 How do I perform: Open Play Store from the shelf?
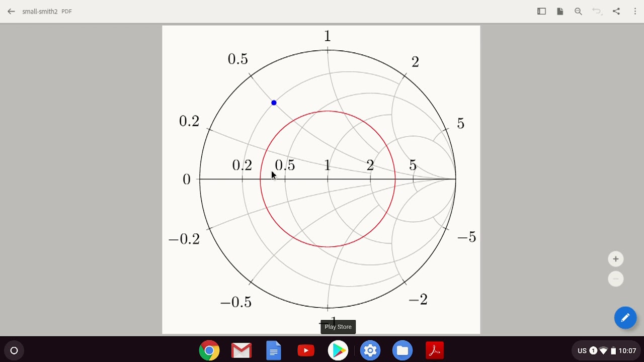[x=338, y=350]
